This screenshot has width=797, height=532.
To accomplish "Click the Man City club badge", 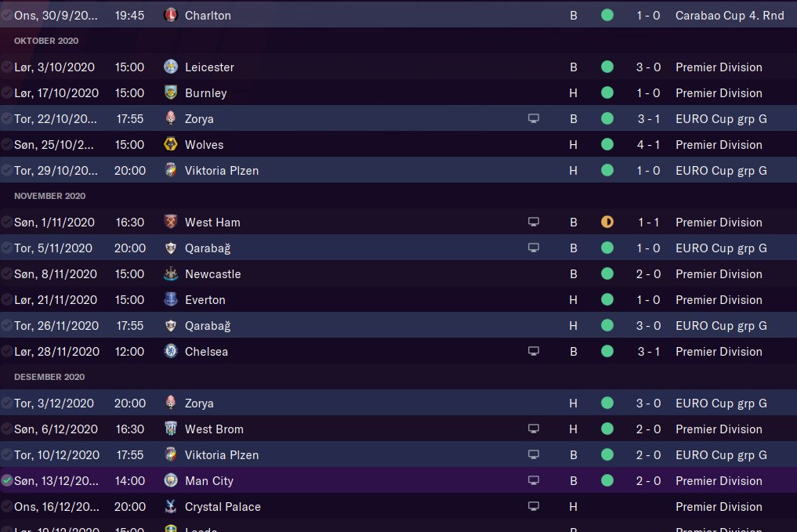I will tap(171, 481).
